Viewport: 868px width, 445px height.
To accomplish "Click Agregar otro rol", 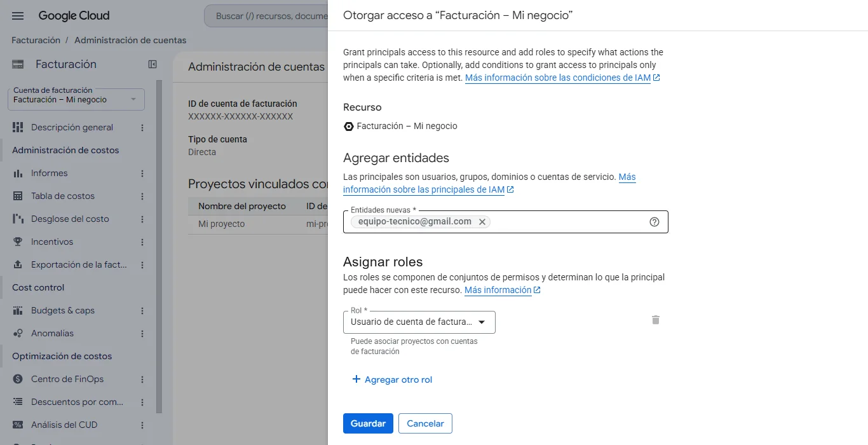I will tap(392, 380).
